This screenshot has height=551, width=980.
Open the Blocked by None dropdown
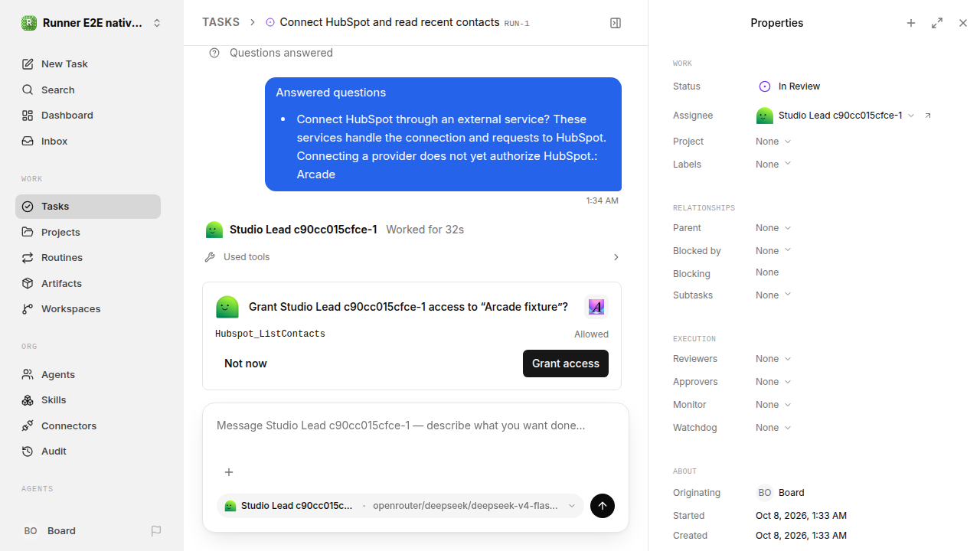point(773,251)
